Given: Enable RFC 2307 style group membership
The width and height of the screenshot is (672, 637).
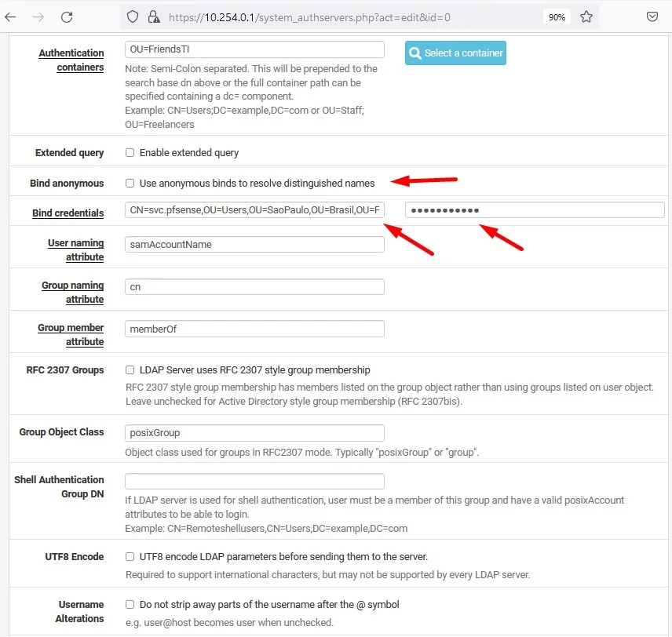Looking at the screenshot, I should pyautogui.click(x=130, y=370).
